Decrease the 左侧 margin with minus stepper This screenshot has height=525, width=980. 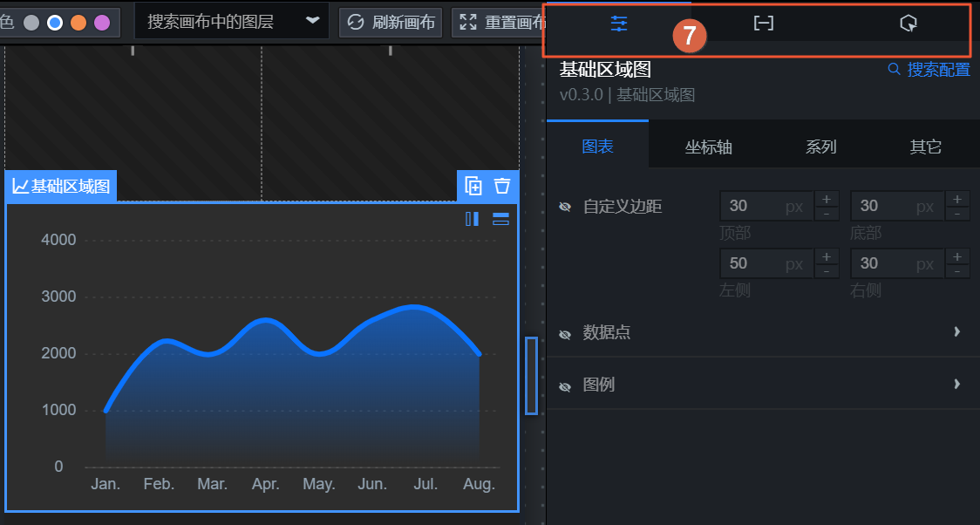pyautogui.click(x=827, y=271)
